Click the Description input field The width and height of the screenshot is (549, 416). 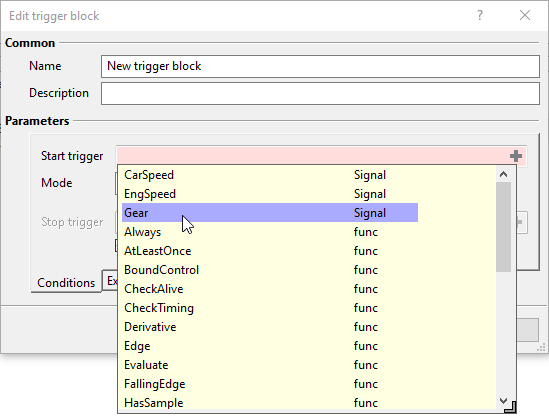pyautogui.click(x=320, y=93)
